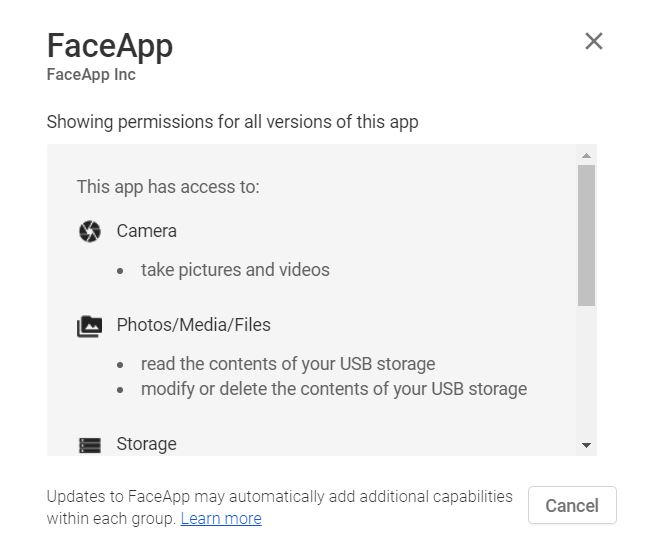
Task: Select the Camera permission heading
Action: 146,231
